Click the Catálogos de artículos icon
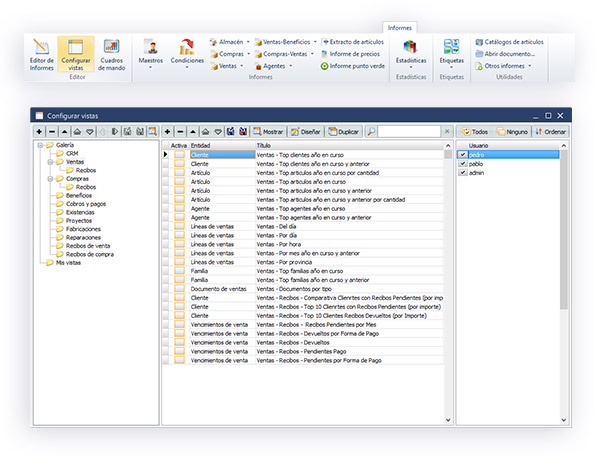The image size is (600, 469). coord(480,41)
